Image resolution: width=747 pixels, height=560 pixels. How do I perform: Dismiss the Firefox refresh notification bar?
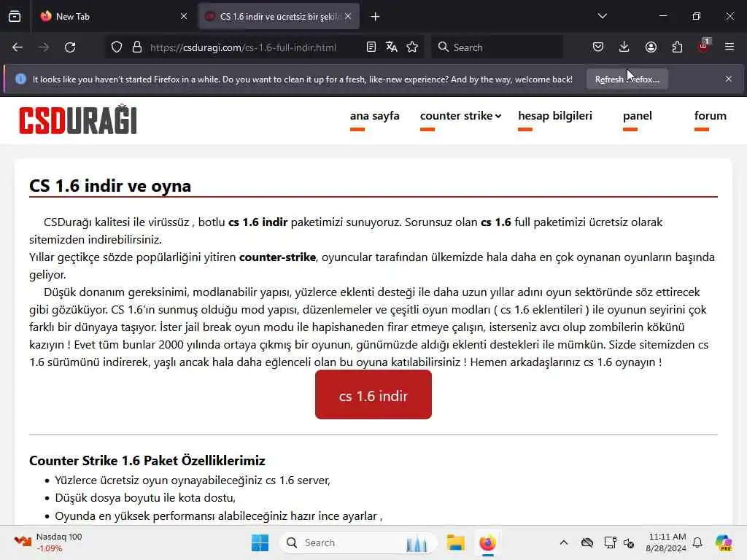coord(729,79)
